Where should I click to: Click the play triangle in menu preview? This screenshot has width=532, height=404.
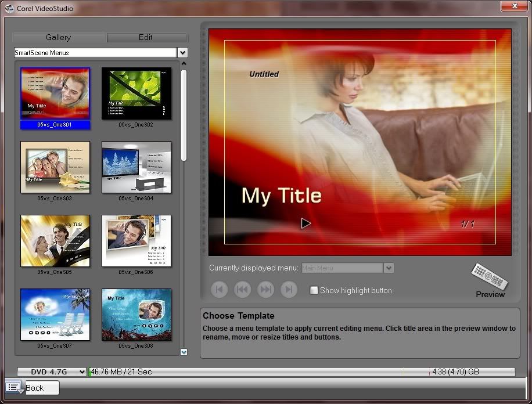(x=305, y=223)
